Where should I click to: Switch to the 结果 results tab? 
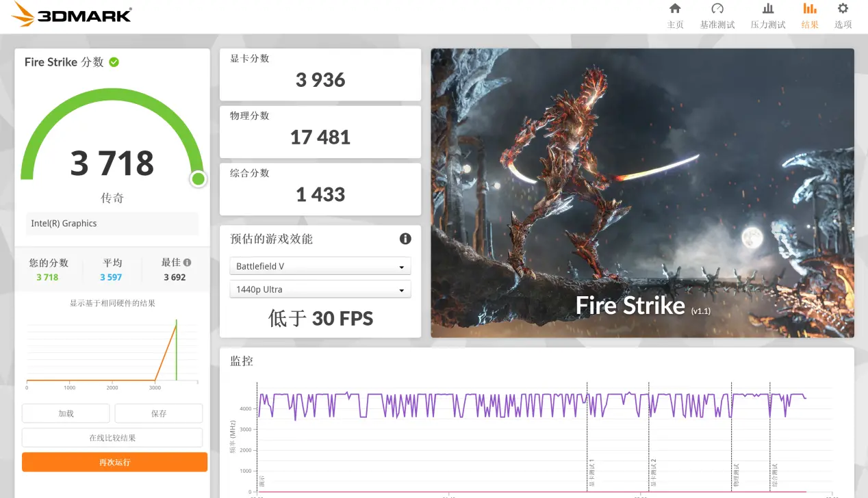tap(810, 25)
